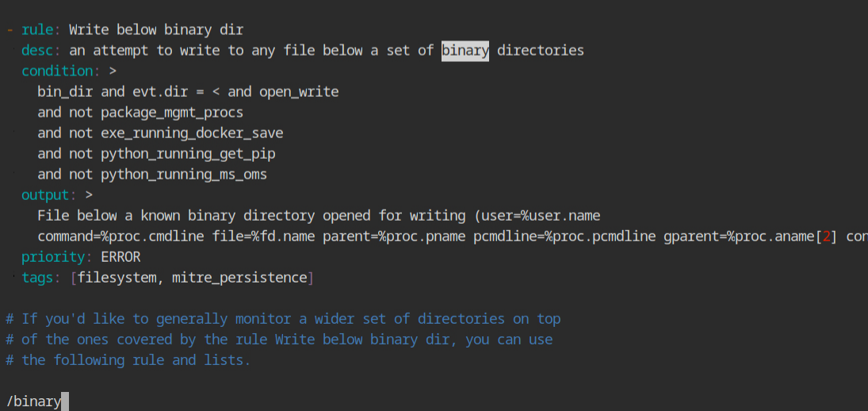Click the comment line starting "If you'd like"

pos(283,319)
